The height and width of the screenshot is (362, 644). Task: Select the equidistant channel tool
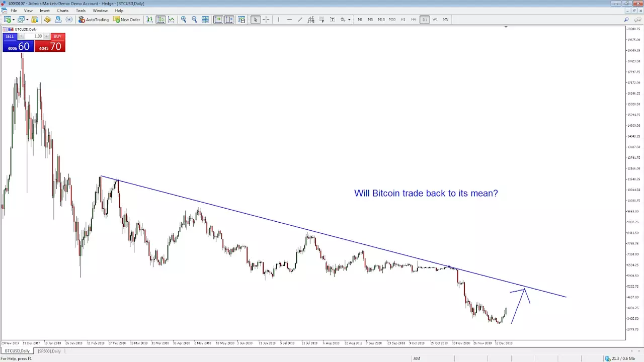click(311, 20)
